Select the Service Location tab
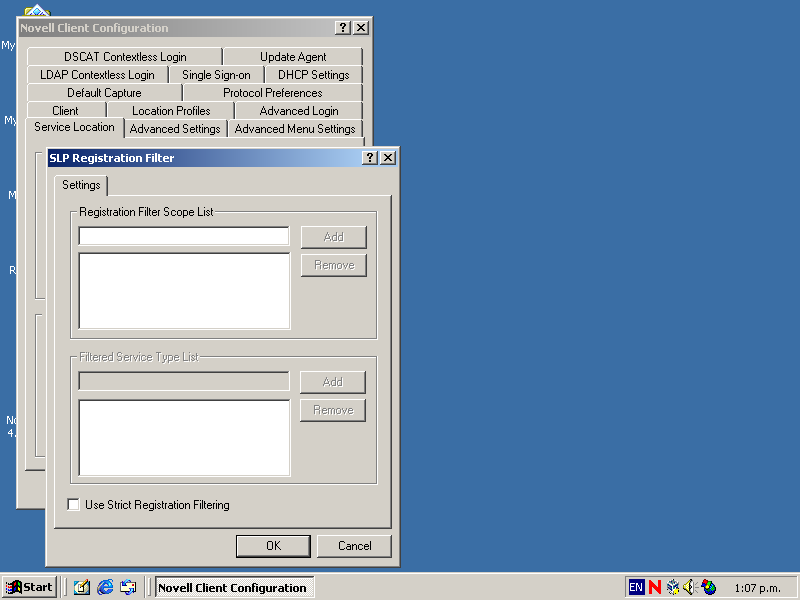This screenshot has height=600, width=800. [74, 127]
